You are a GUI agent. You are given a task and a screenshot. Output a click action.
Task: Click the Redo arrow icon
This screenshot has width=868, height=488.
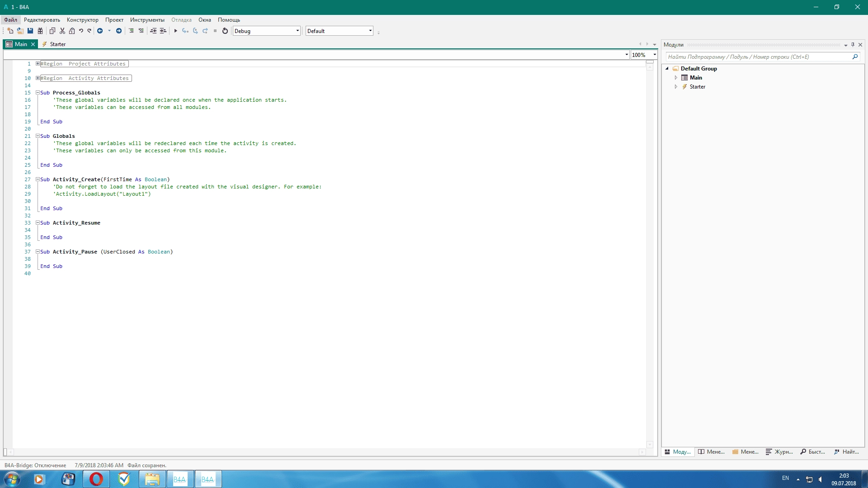click(x=90, y=31)
